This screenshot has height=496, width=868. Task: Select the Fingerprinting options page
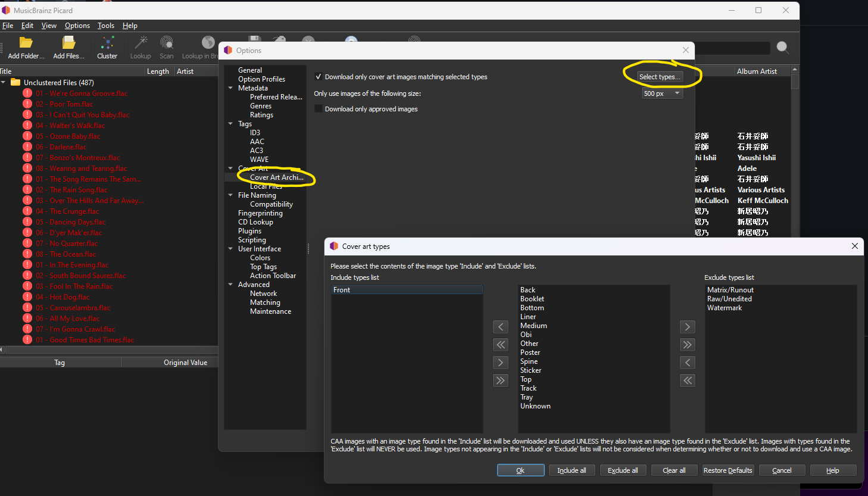[260, 213]
